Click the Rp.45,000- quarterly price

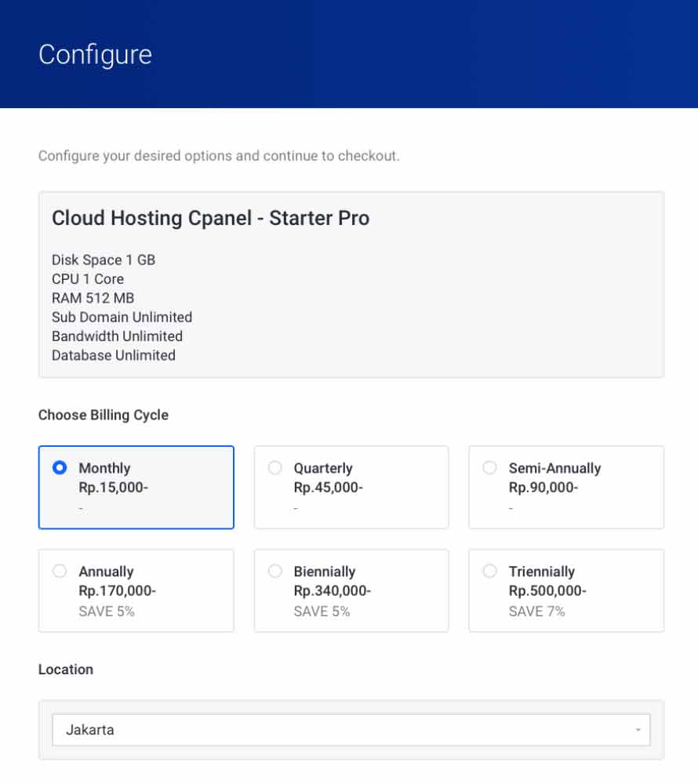click(x=329, y=488)
